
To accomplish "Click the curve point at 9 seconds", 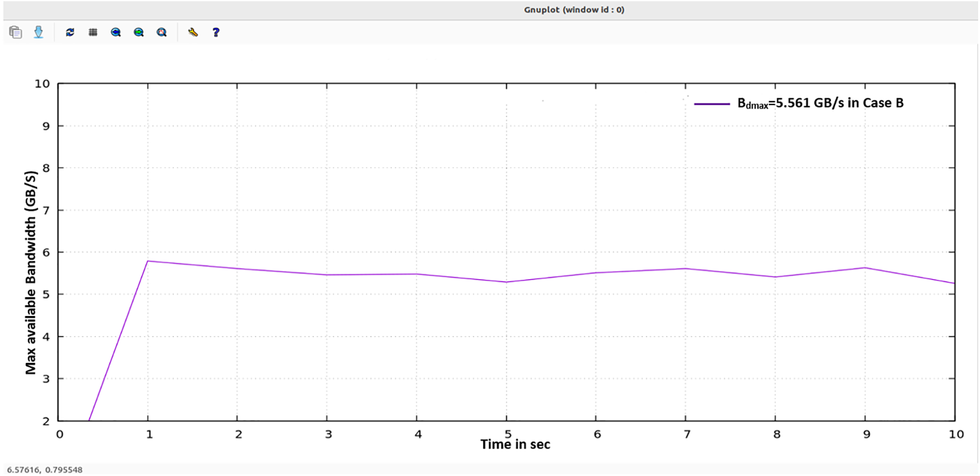I will point(865,268).
